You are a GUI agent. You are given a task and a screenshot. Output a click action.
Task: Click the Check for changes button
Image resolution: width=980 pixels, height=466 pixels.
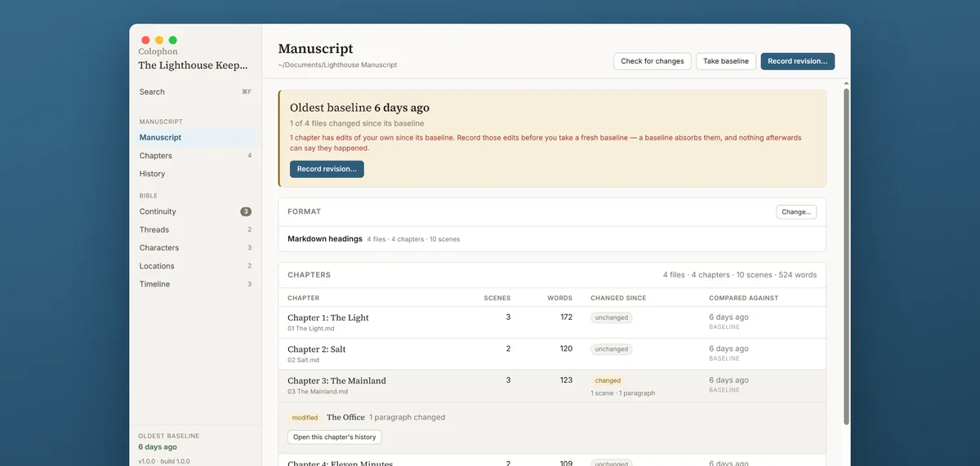(653, 61)
